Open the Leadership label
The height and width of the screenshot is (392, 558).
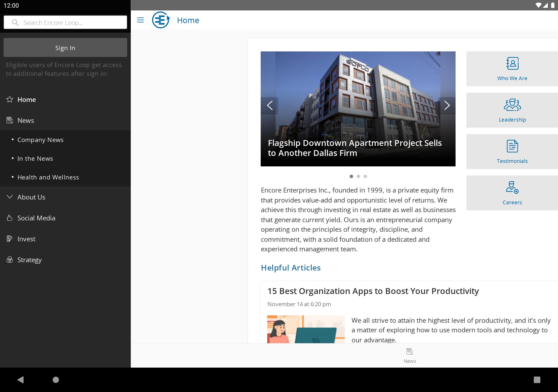tap(512, 120)
